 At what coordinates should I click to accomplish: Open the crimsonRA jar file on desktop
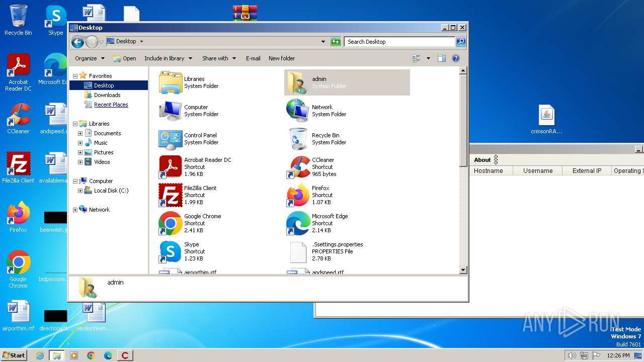click(546, 120)
